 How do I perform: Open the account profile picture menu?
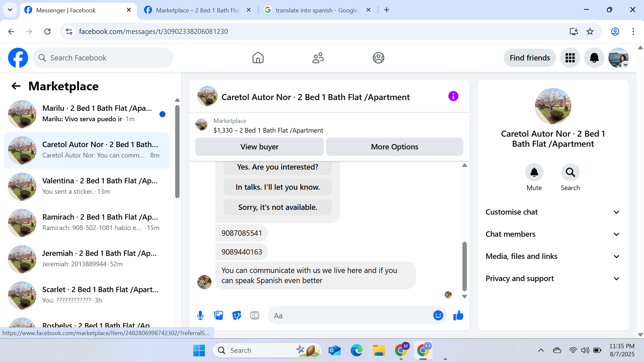[618, 58]
